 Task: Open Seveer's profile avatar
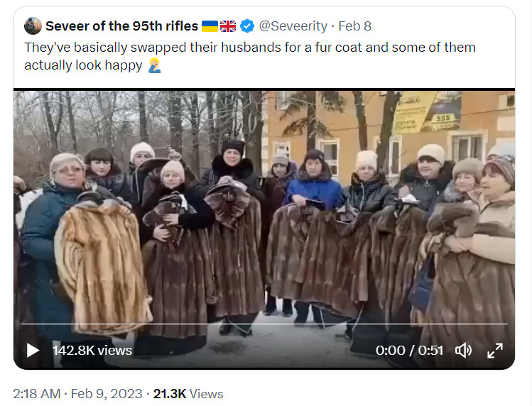click(x=33, y=26)
